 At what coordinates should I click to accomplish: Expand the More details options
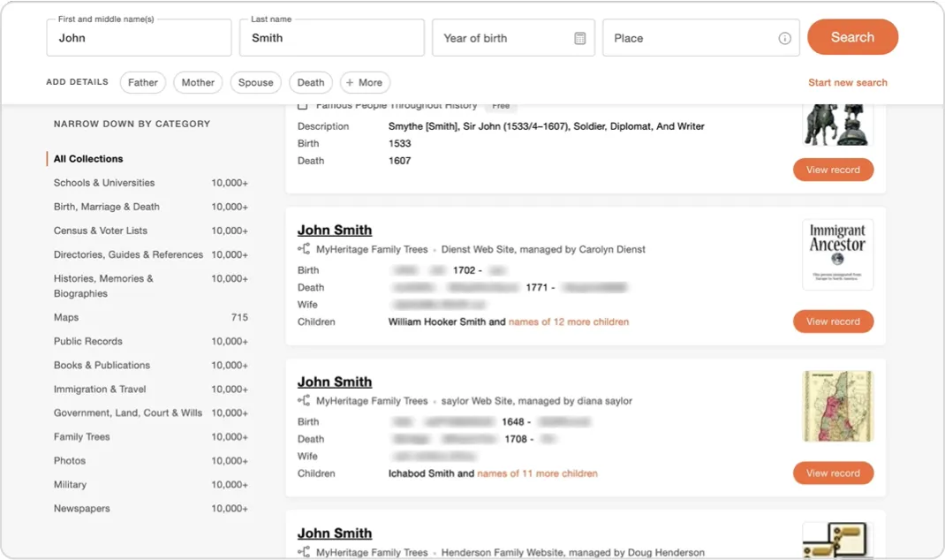[365, 82]
